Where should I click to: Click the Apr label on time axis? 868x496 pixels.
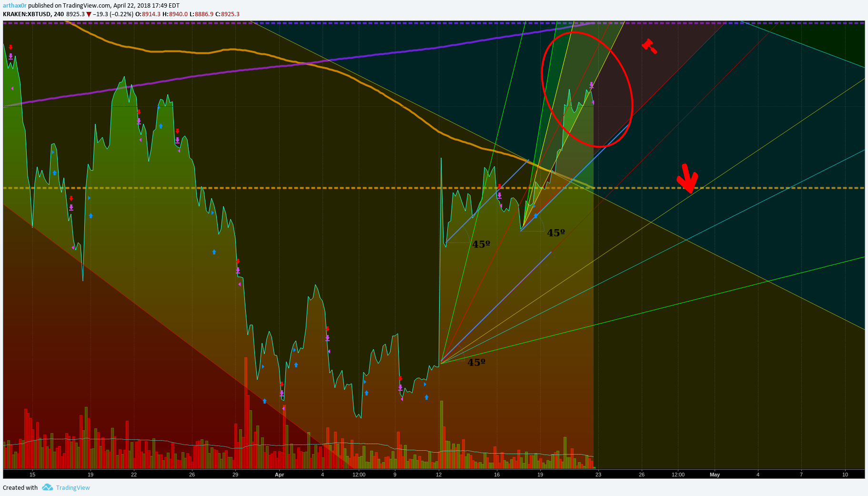coord(280,475)
